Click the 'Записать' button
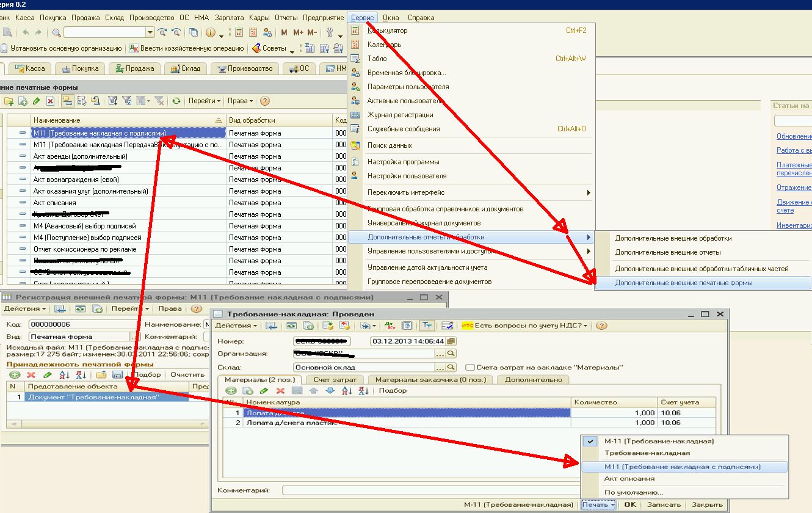 pos(664,505)
